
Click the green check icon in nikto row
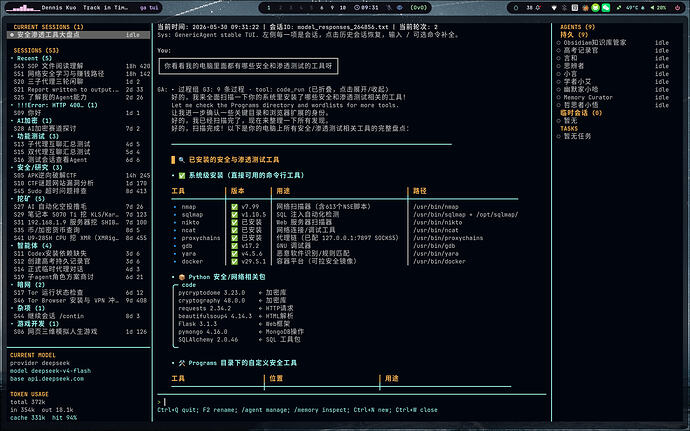pos(234,222)
